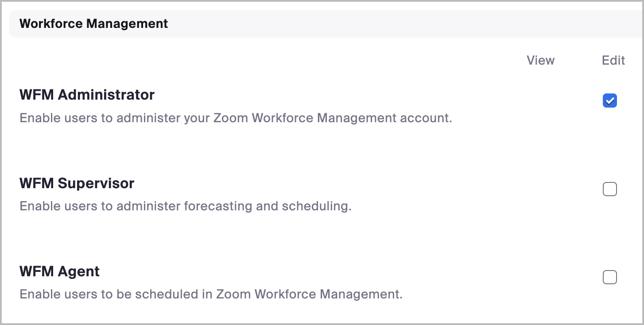Click the WFM Supervisor description text

[x=185, y=206]
